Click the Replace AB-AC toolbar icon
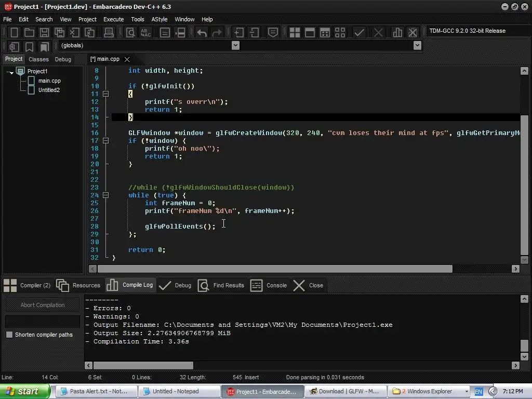 point(145,33)
